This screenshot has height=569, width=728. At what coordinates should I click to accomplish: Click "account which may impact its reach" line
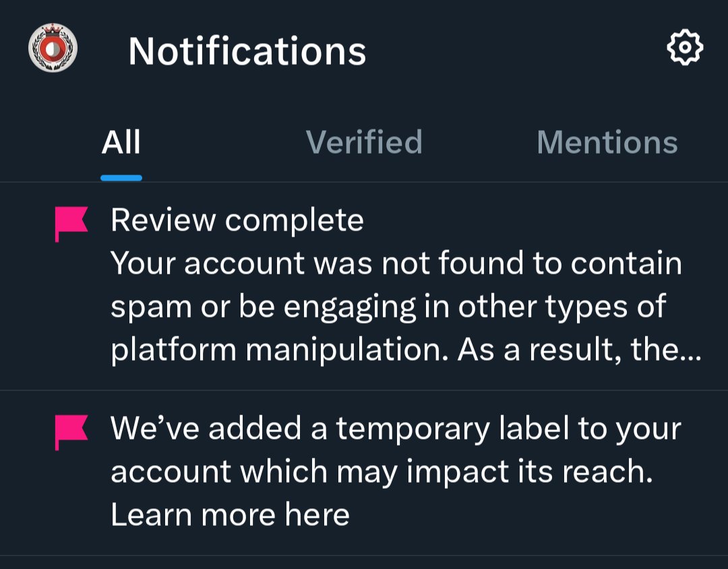click(x=382, y=473)
